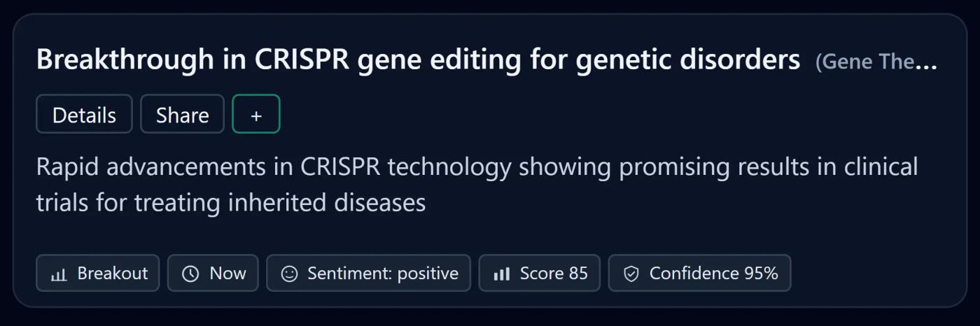Open the CRISPR gene editing breakthrough headline

pos(418,61)
